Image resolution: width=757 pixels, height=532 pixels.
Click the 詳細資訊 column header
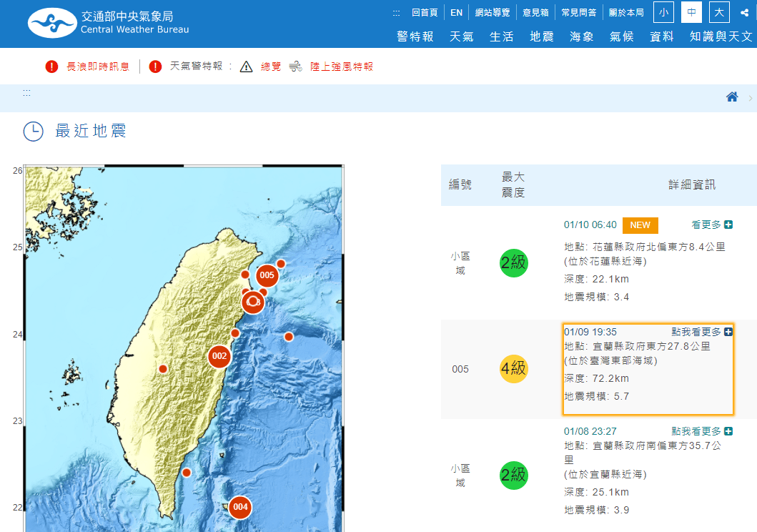pyautogui.click(x=692, y=184)
